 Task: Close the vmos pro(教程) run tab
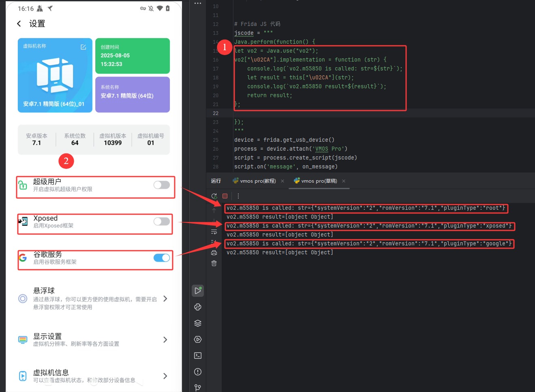(x=282, y=181)
